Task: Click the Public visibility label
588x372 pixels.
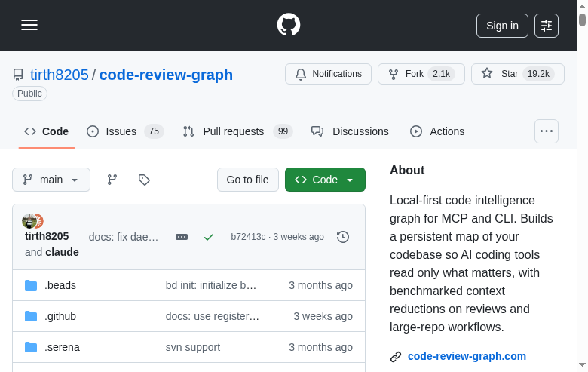Action: coord(29,94)
